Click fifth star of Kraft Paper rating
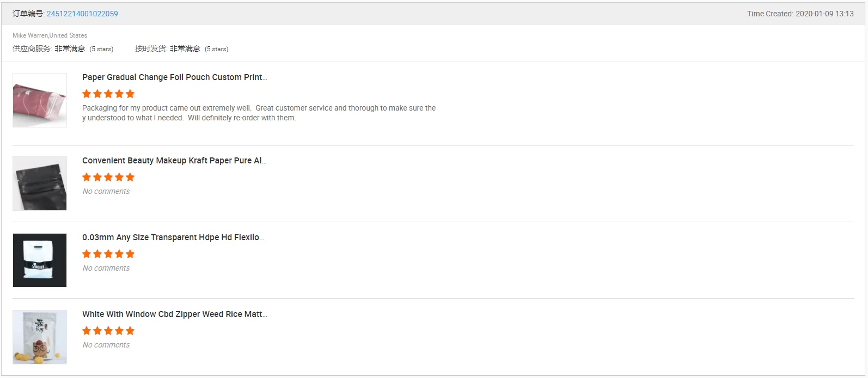Screen dimensions: 868x378 click(130, 177)
